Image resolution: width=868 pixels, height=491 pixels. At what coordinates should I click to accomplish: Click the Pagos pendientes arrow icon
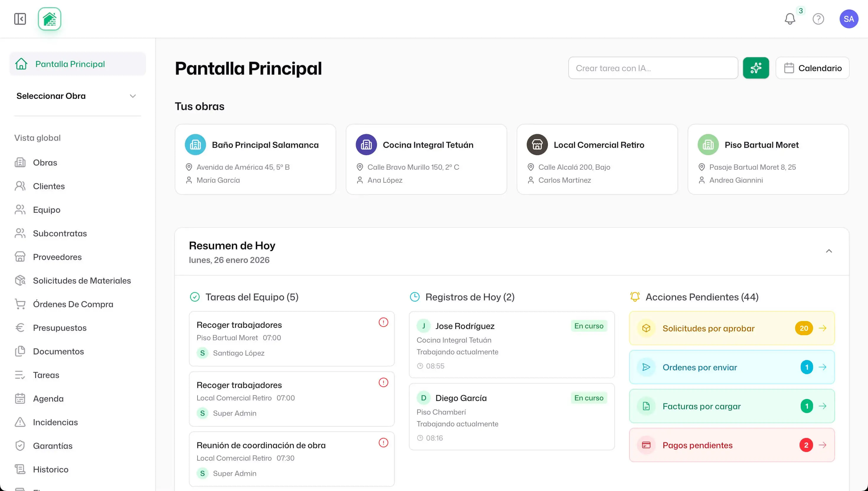[x=823, y=445]
